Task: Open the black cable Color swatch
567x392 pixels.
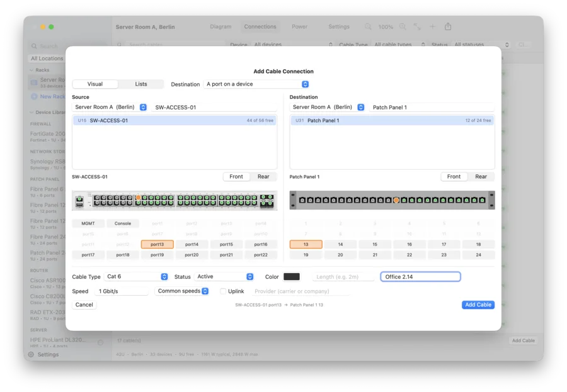Action: (292, 277)
